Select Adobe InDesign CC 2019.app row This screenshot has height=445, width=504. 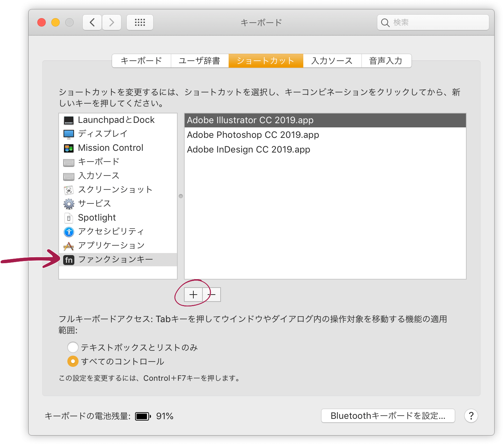(325, 150)
